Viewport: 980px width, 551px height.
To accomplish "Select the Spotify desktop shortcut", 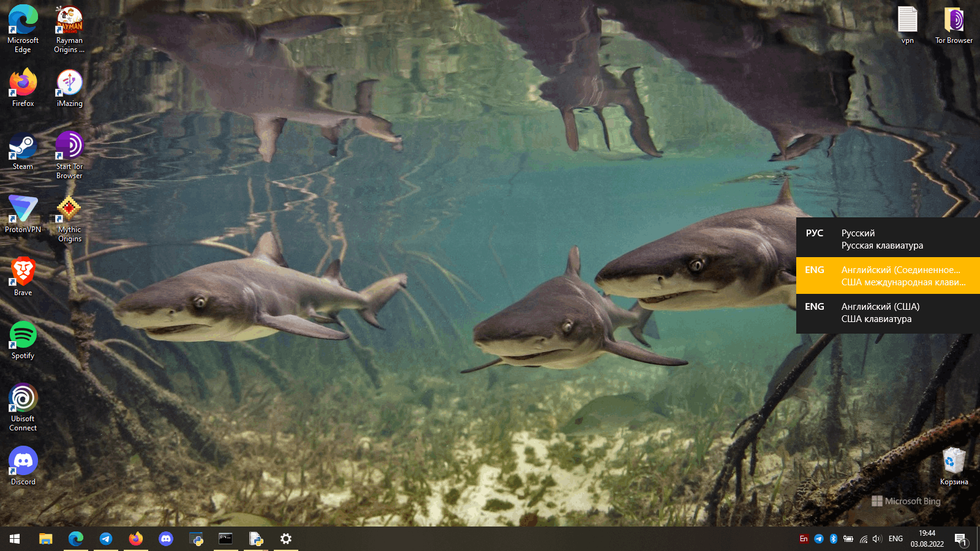I will (23, 340).
